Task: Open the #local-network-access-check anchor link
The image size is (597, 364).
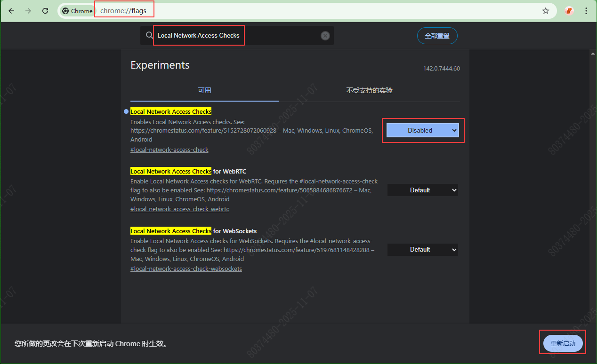Action: 169,150
